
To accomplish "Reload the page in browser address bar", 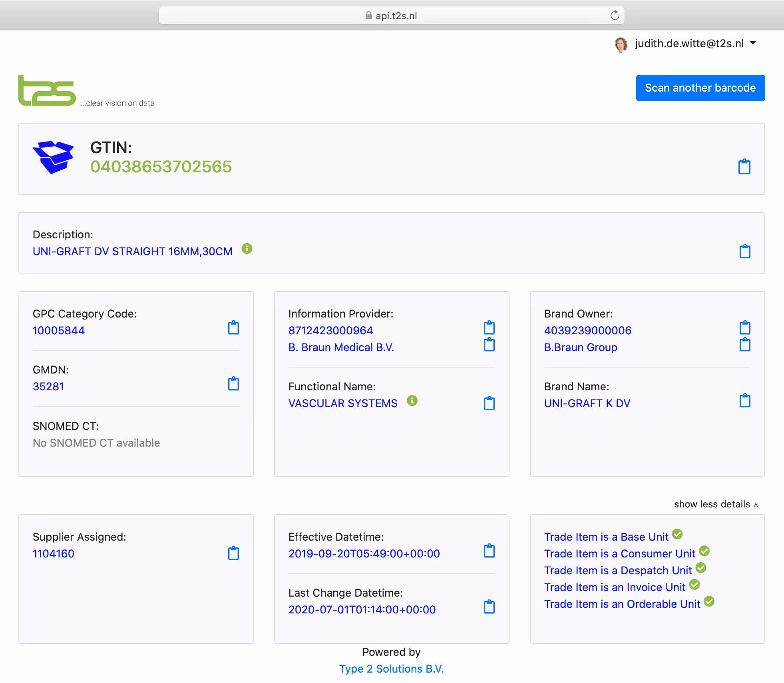I will (x=615, y=16).
